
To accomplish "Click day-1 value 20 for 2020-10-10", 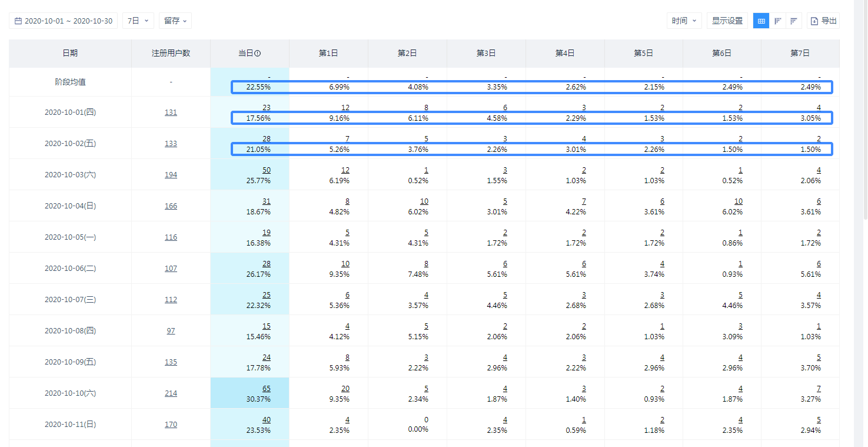I will coord(345,389).
